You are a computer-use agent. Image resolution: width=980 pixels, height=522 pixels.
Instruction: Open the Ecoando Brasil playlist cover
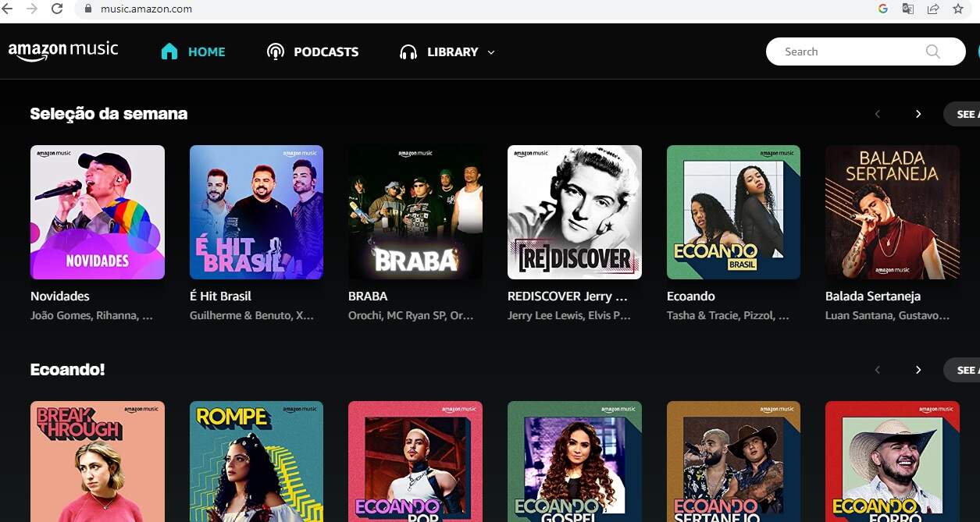pos(733,212)
